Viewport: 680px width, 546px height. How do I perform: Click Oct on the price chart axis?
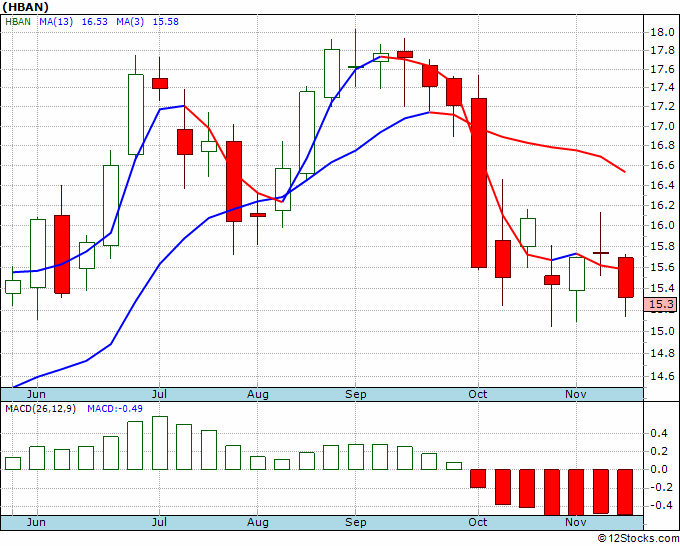[x=478, y=394]
